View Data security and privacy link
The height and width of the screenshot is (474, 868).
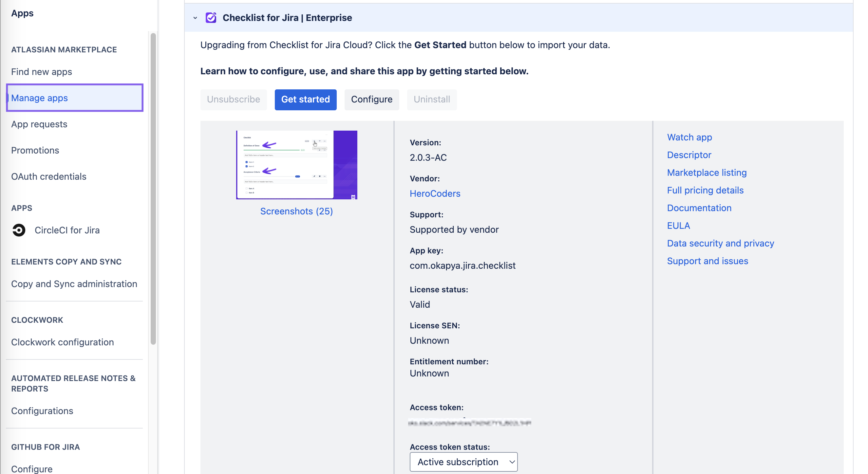[720, 244]
